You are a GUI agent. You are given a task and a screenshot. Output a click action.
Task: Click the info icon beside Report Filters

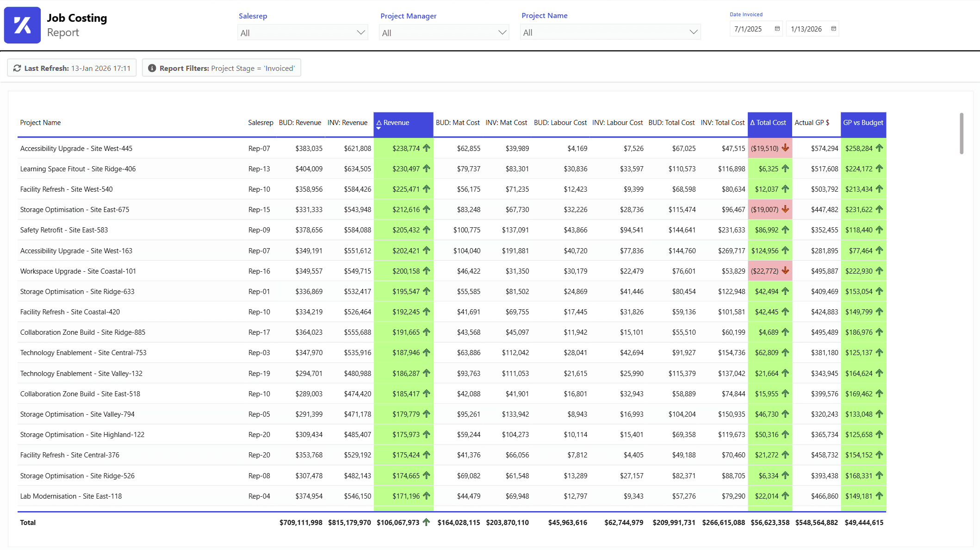152,68
